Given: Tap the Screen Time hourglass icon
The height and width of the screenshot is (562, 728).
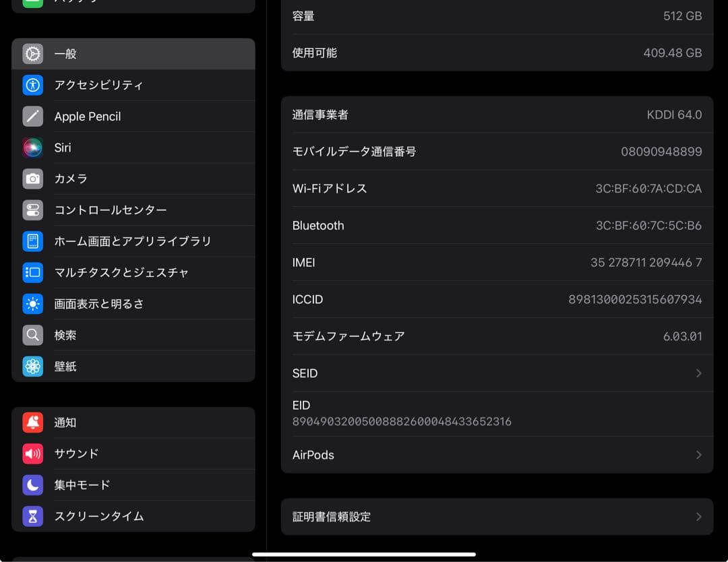Looking at the screenshot, I should 32,516.
